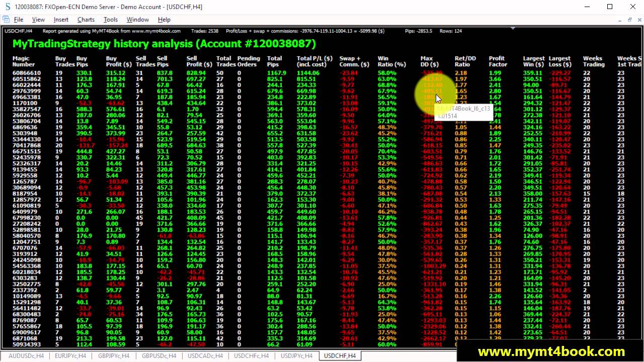Open the View menu
This screenshot has width=644, height=362.
pyautogui.click(x=38, y=20)
